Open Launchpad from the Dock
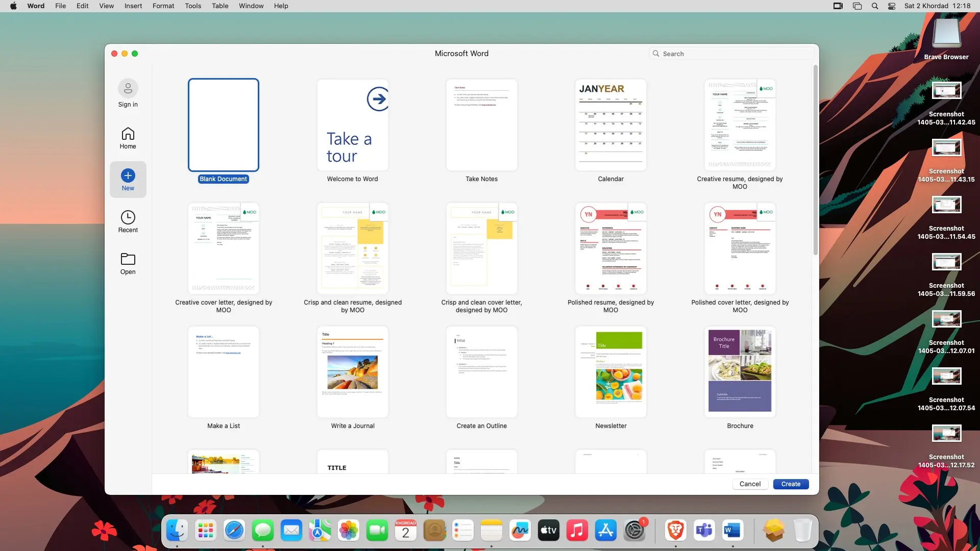This screenshot has height=551, width=980. point(206,531)
